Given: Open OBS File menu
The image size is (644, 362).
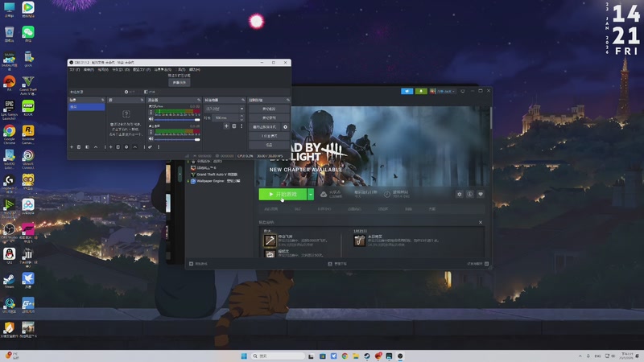Looking at the screenshot, I should coord(75,69).
